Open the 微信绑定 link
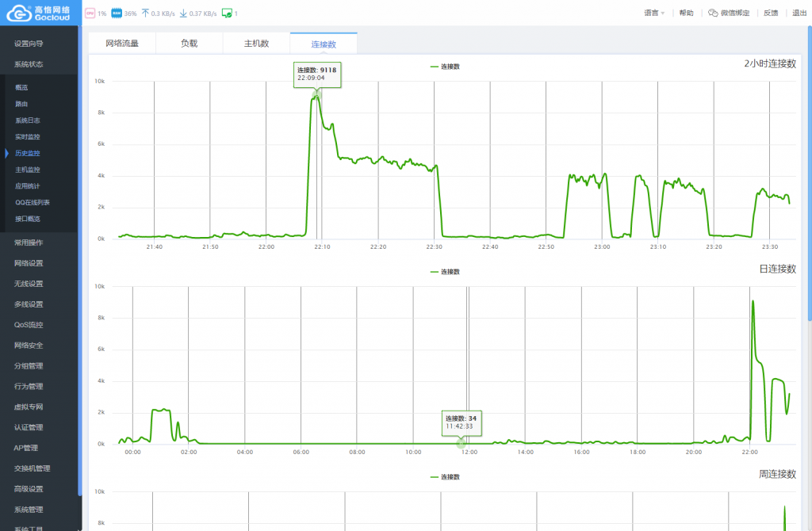This screenshot has height=531, width=812. 735,13
